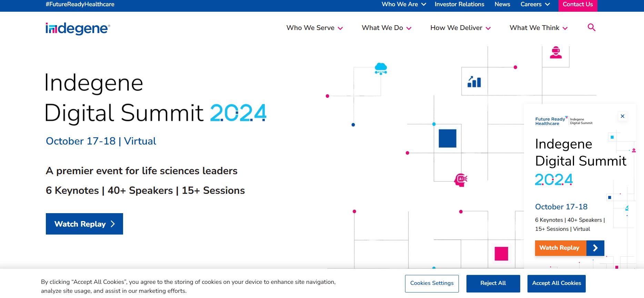Expand the Who We Are top menu

(x=404, y=4)
